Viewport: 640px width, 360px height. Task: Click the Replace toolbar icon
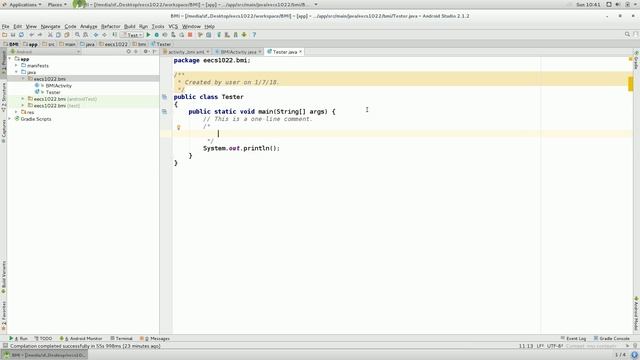click(x=85, y=35)
